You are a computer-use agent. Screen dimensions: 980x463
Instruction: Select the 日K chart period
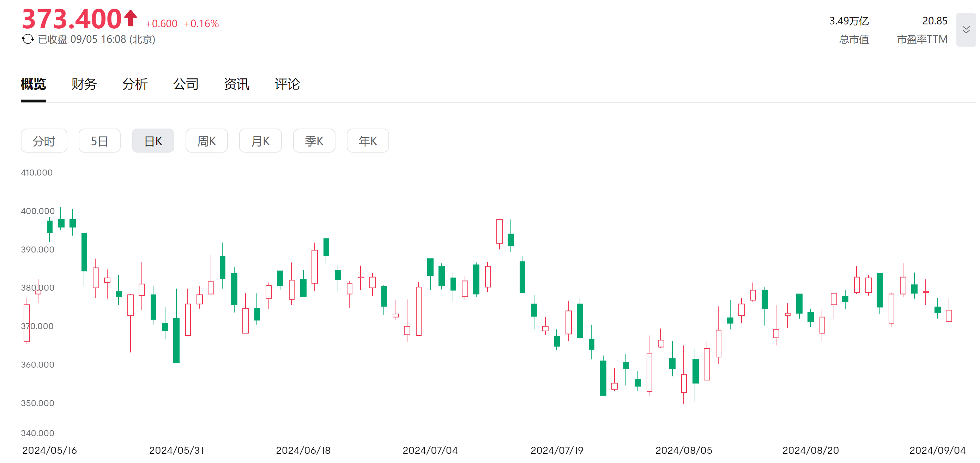pos(153,141)
